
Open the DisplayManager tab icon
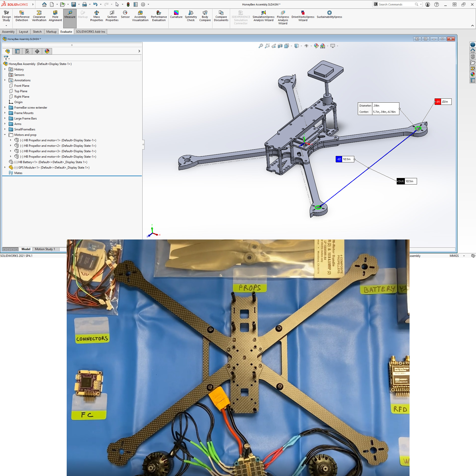click(47, 51)
